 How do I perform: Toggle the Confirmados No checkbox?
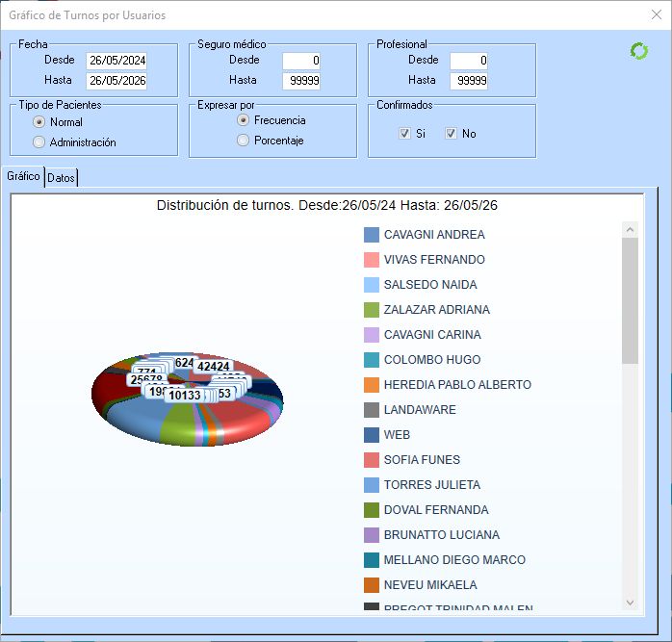[x=451, y=133]
